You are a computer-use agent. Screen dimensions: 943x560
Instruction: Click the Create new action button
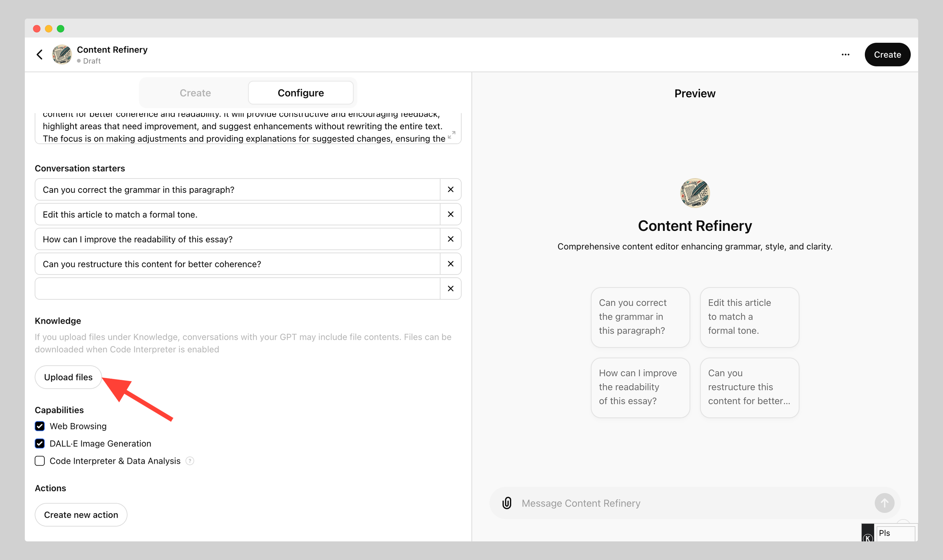point(81,514)
